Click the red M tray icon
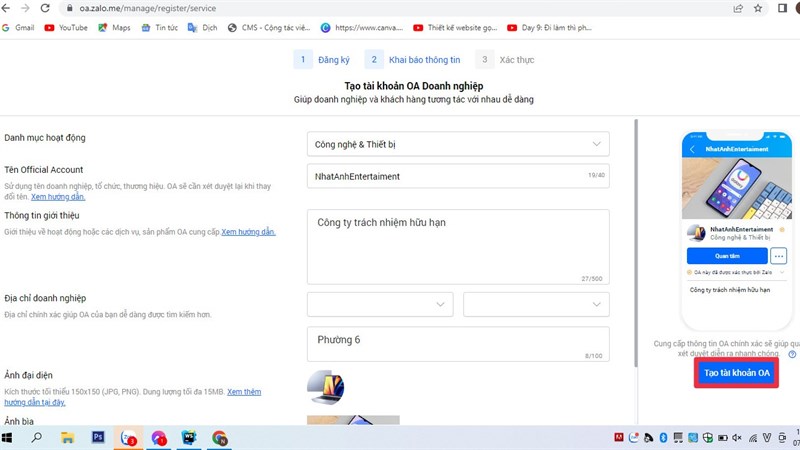Screen dimensions: 800x450 619,437
